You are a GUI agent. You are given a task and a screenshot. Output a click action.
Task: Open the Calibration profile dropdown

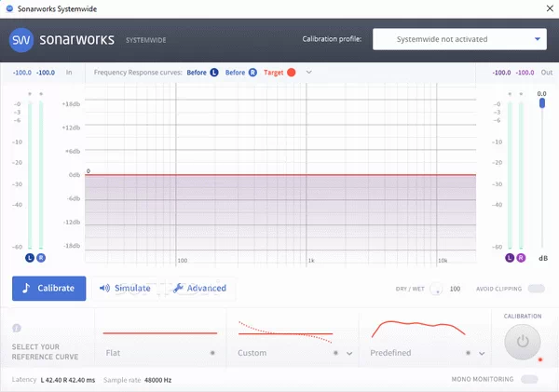[x=459, y=39]
